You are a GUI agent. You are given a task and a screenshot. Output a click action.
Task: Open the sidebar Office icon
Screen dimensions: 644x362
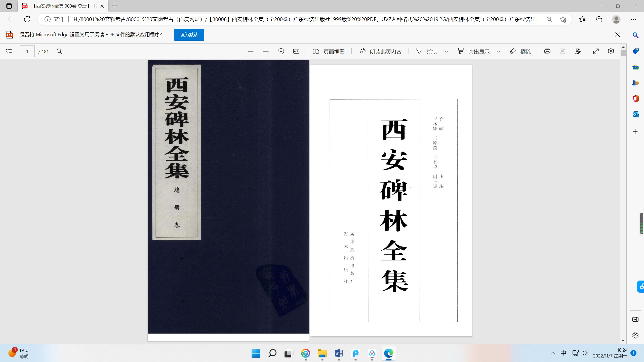coord(635,99)
